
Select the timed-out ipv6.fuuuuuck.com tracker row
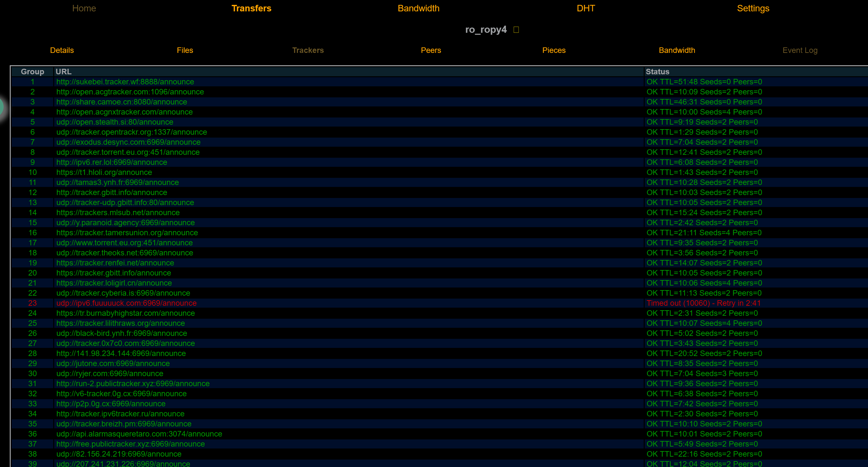click(x=126, y=303)
